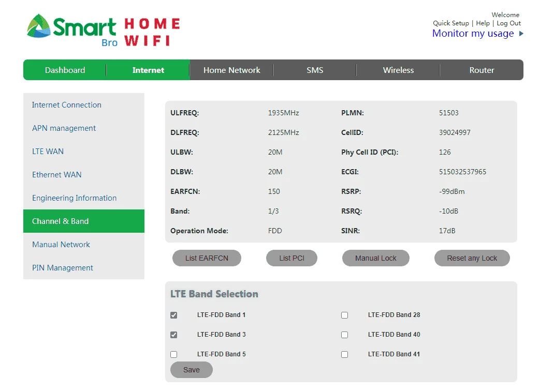Viewport: 539px width, 392px height.
Task: Click the ECGI value 515032537965
Action: click(x=463, y=172)
